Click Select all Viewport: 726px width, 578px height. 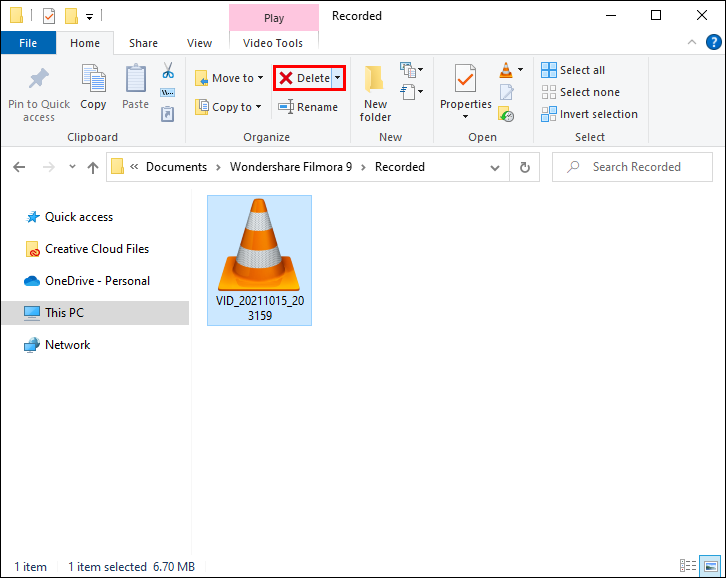[x=573, y=70]
